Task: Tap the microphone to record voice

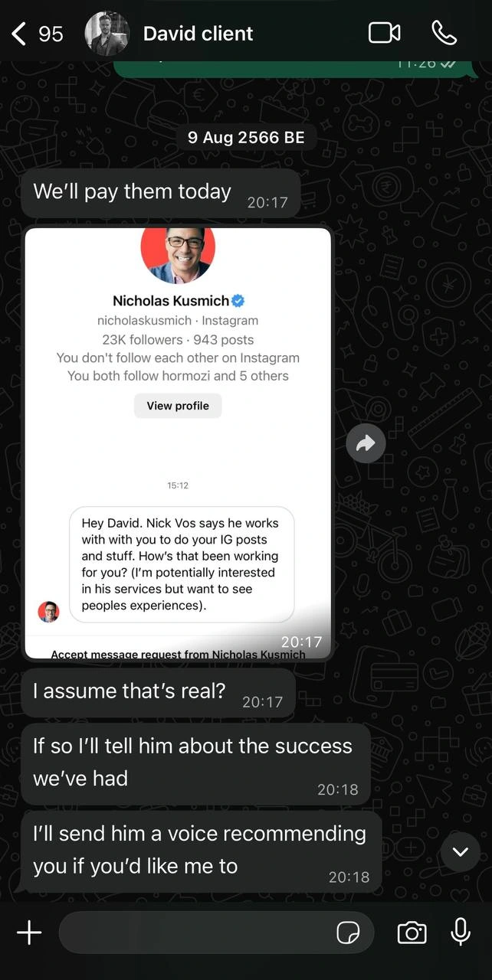Action: click(461, 932)
